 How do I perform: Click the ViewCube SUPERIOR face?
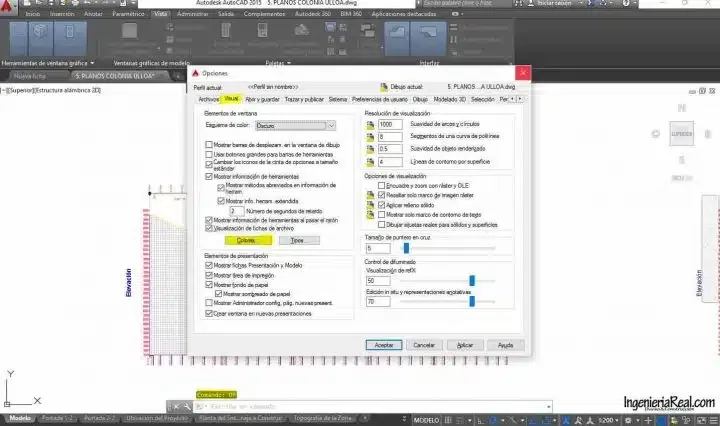tap(681, 134)
